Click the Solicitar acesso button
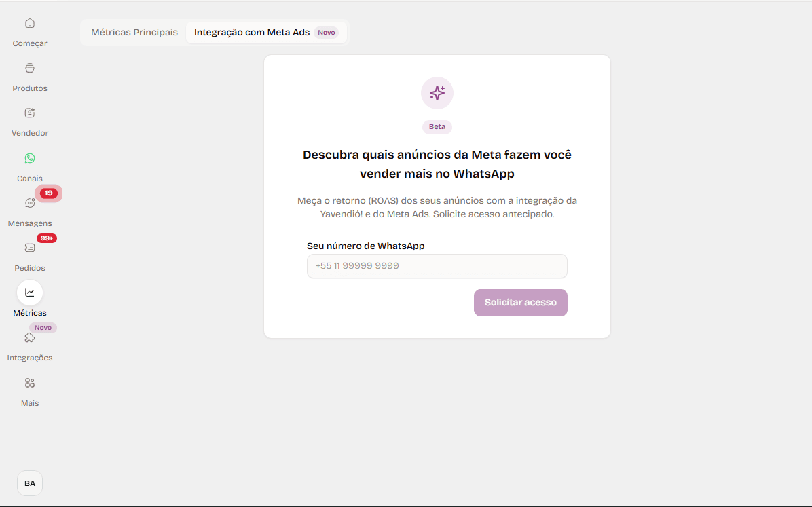 [521, 303]
